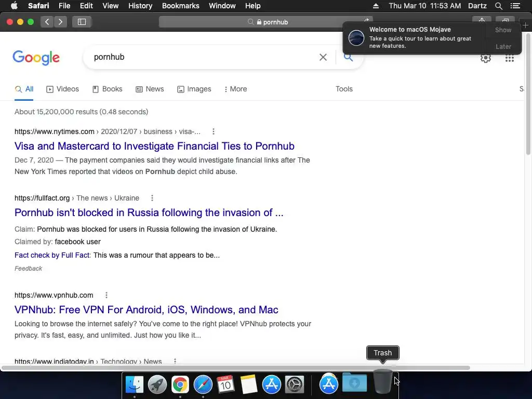532x399 pixels.
Task: Click the Google logo
Action: point(36,58)
